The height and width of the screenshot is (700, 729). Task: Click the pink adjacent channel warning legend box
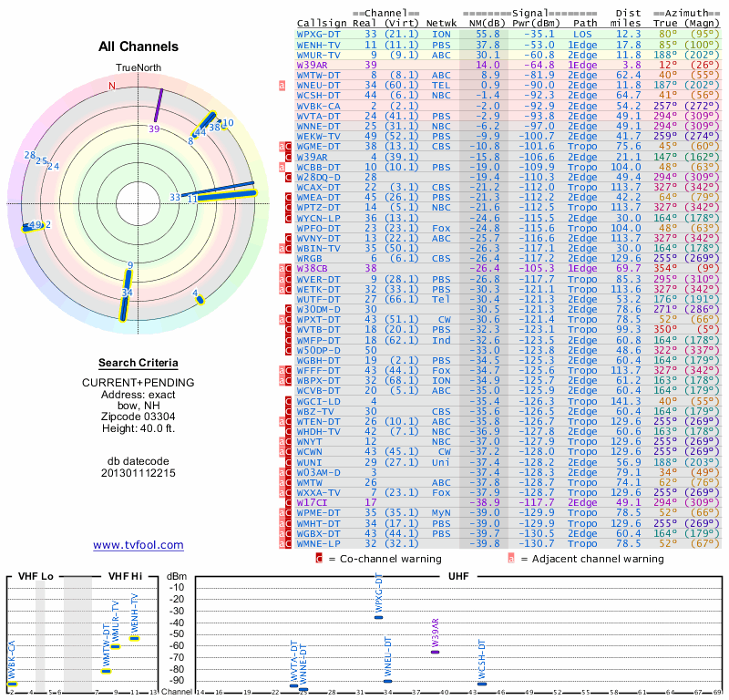coord(511,559)
